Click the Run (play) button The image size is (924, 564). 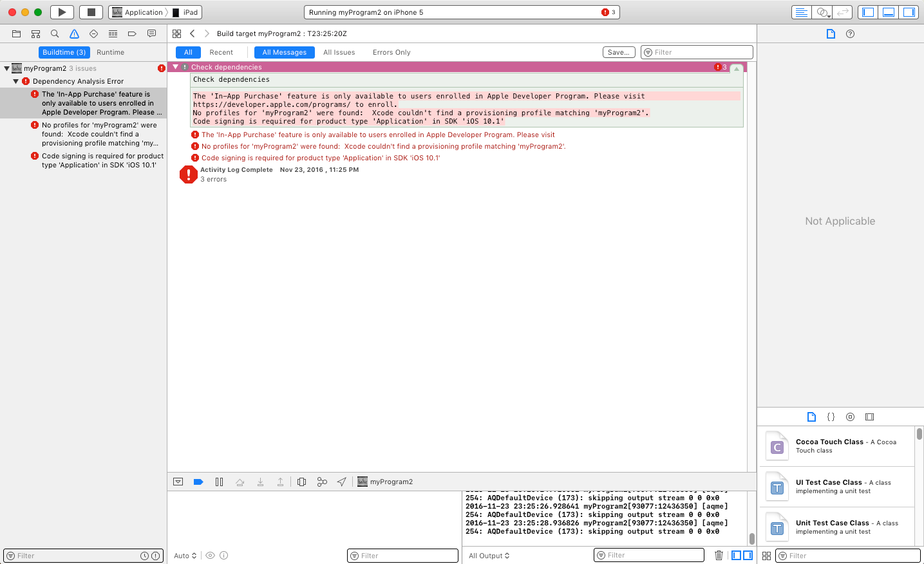pyautogui.click(x=62, y=12)
